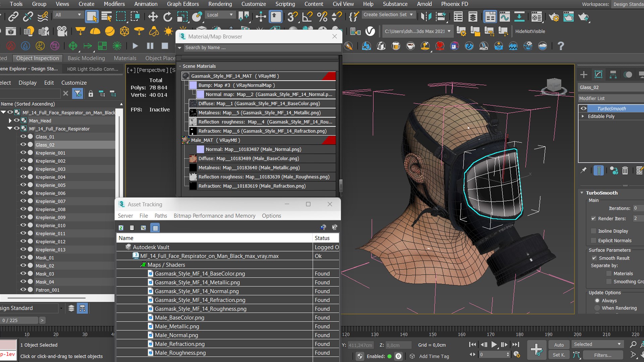Click the Auto key button

click(x=559, y=345)
